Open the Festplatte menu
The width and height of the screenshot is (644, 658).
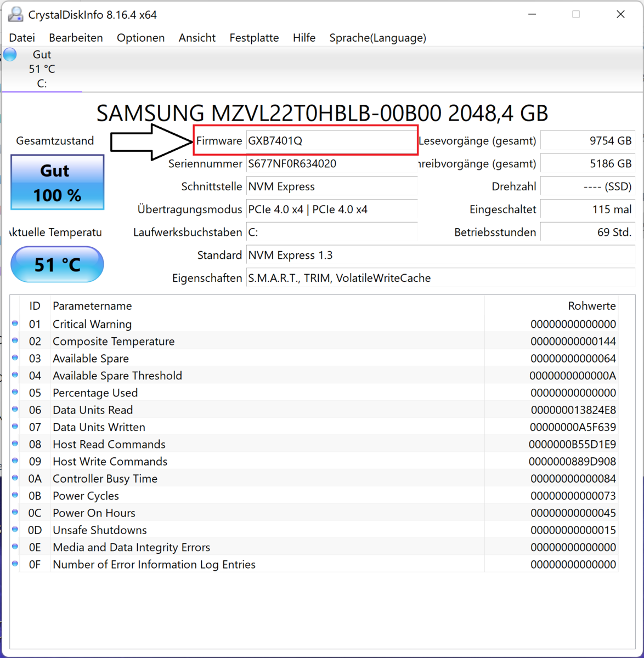pyautogui.click(x=254, y=38)
